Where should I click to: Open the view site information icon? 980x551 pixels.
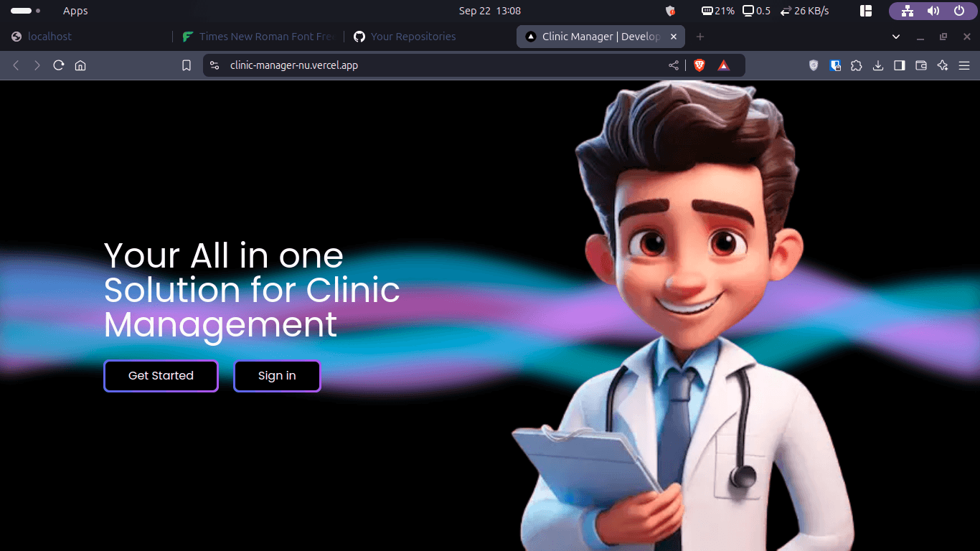[214, 65]
